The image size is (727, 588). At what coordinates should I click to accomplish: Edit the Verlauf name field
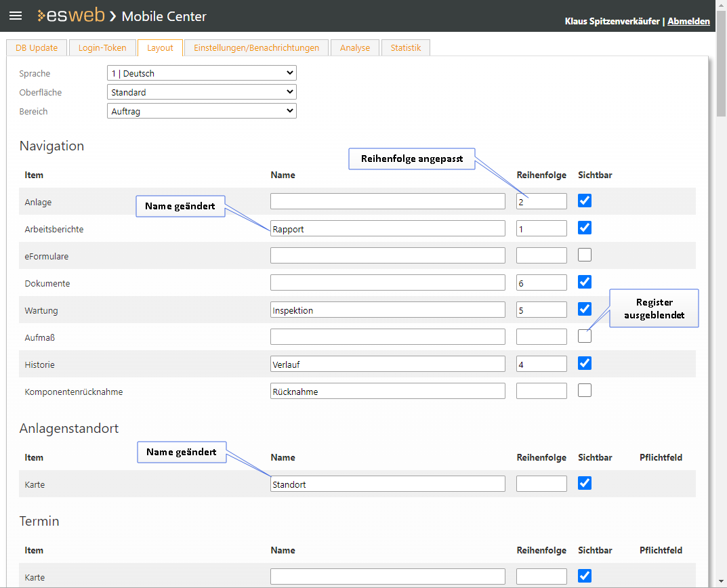tap(388, 364)
